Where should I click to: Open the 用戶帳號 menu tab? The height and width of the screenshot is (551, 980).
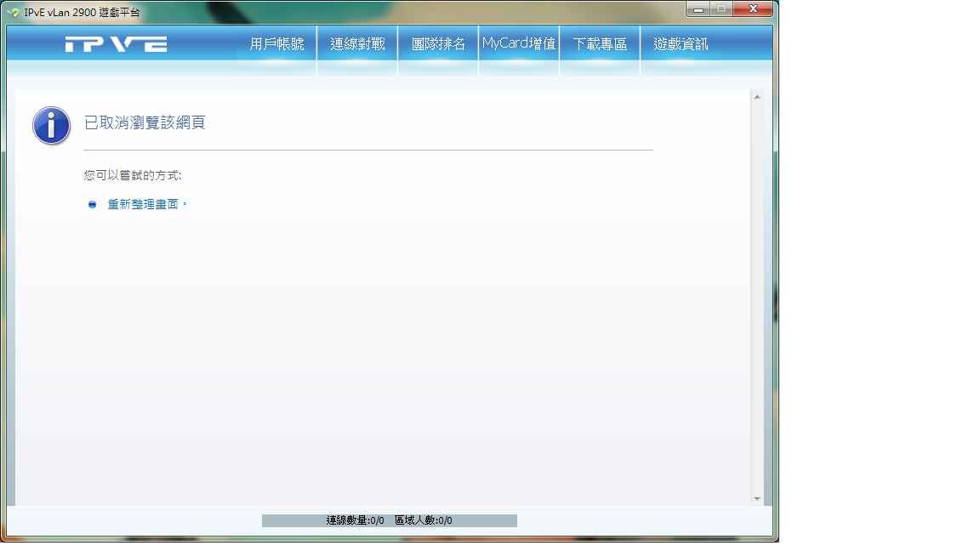pyautogui.click(x=276, y=43)
